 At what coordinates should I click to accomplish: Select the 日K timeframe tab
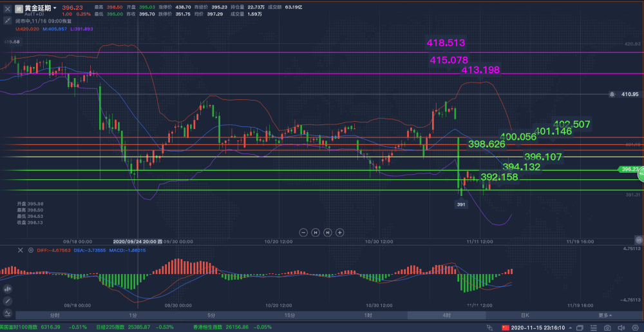point(525,315)
